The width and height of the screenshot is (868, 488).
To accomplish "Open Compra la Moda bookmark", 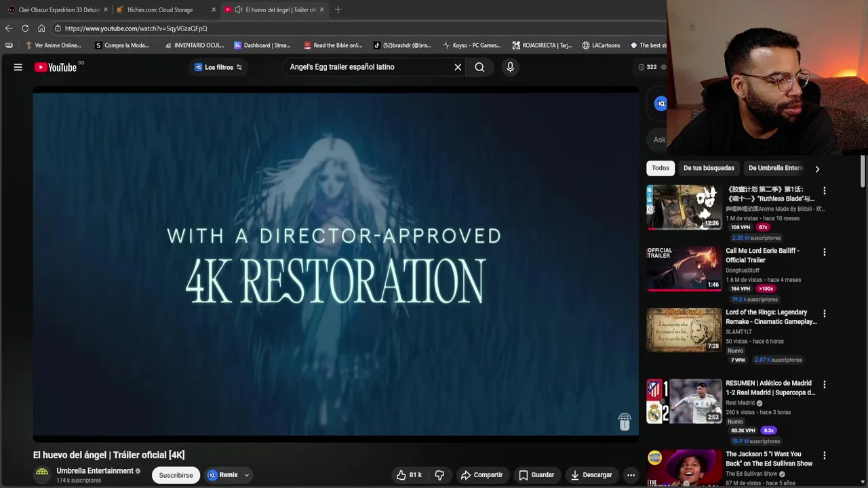I will pyautogui.click(x=122, y=45).
